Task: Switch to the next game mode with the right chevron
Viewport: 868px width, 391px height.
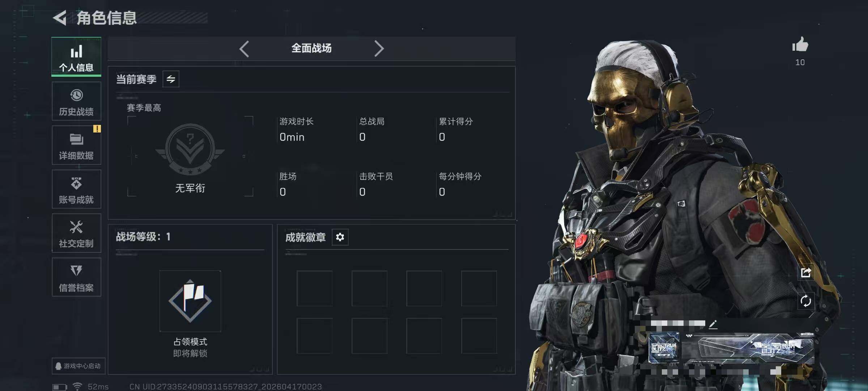Action: (x=379, y=49)
